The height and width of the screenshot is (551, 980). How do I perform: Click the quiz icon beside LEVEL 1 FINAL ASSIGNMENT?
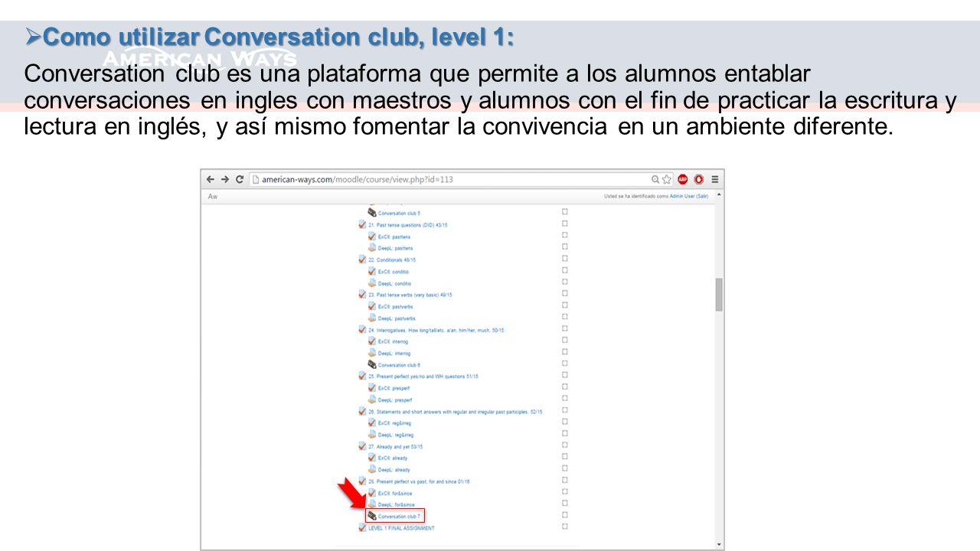(362, 528)
